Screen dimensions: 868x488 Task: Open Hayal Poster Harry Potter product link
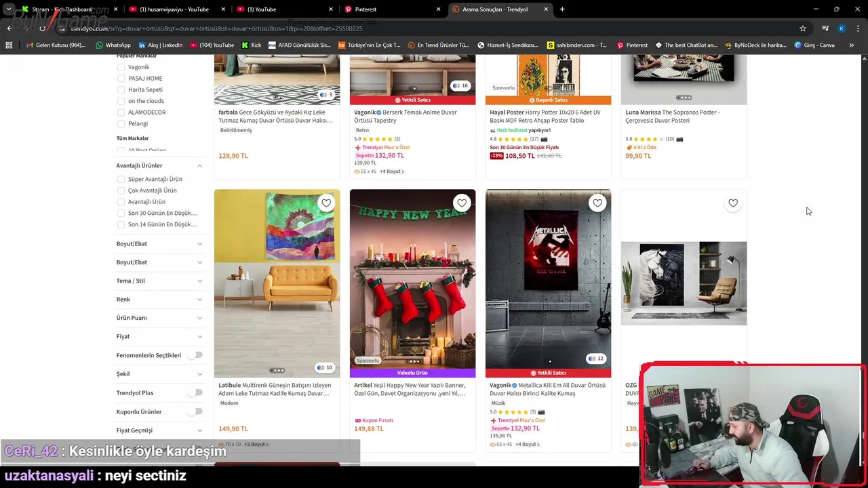pyautogui.click(x=545, y=116)
